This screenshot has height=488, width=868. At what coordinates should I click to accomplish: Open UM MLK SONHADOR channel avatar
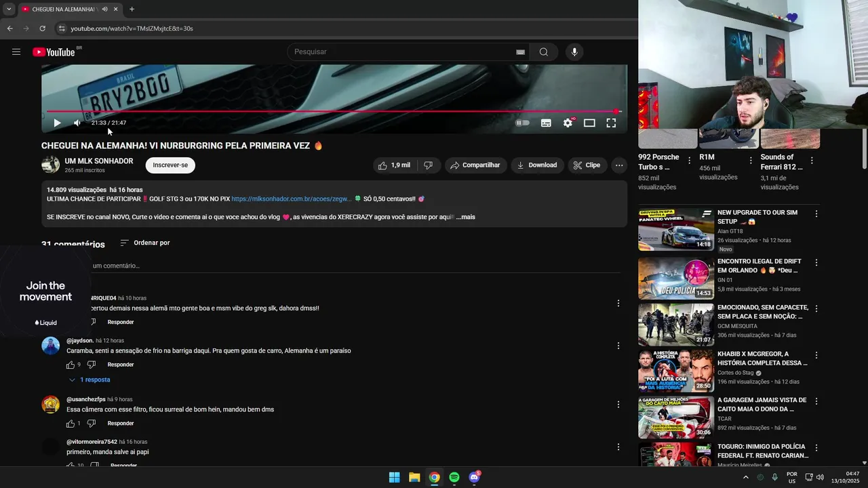click(51, 165)
